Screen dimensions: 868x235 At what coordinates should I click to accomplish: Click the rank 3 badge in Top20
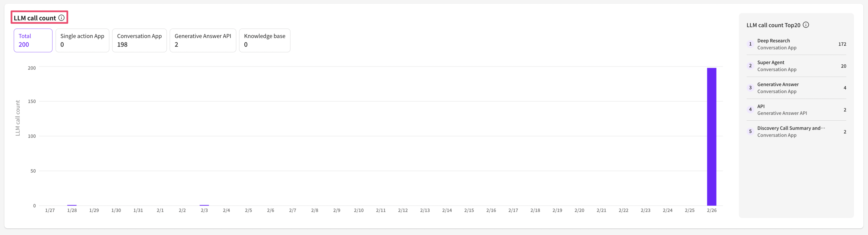click(x=750, y=88)
